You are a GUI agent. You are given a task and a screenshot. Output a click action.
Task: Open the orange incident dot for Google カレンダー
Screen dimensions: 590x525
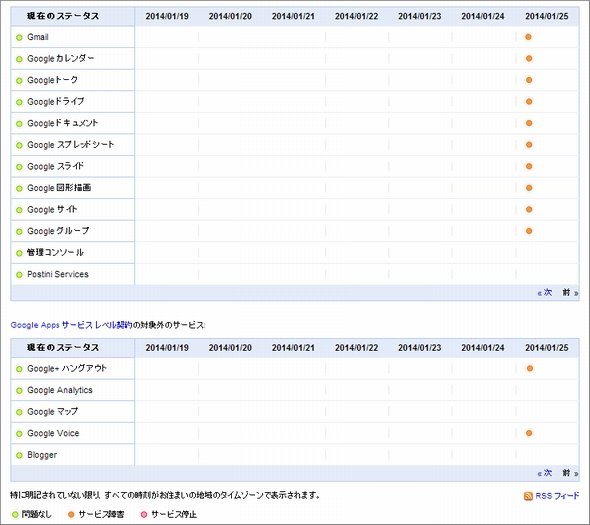(x=529, y=58)
